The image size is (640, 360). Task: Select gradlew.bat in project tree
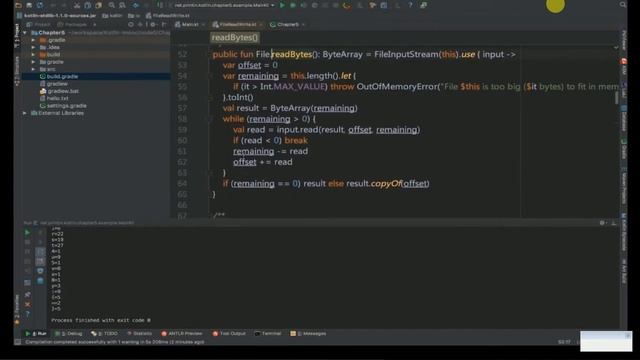[x=63, y=91]
